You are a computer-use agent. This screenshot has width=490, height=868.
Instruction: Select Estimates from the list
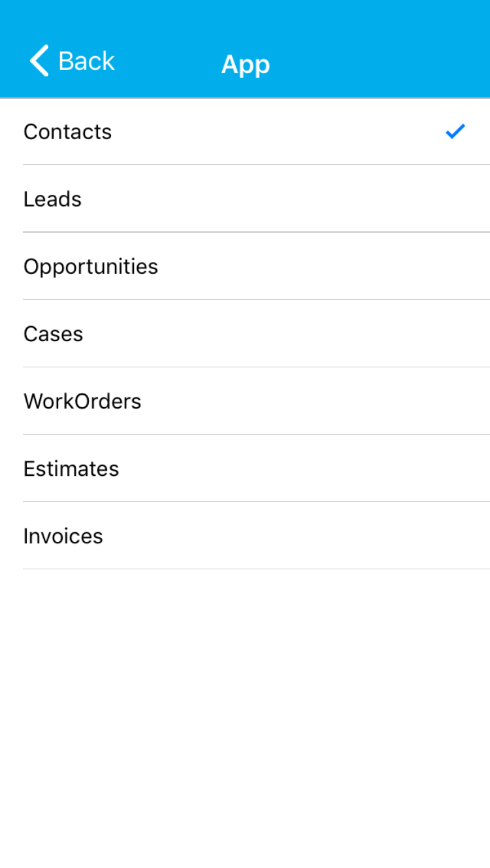pyautogui.click(x=245, y=468)
